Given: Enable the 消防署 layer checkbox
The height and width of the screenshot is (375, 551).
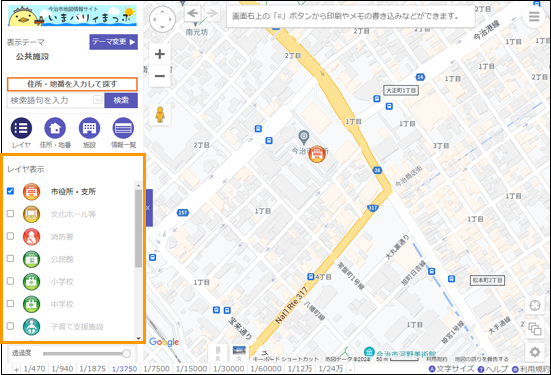Looking at the screenshot, I should (11, 236).
